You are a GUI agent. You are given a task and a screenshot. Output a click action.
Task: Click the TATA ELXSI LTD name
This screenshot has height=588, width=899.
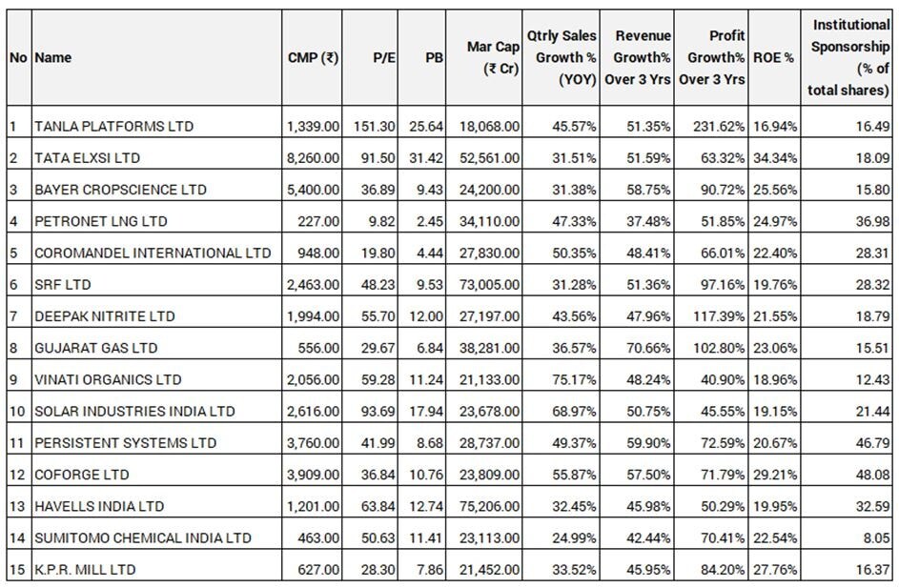pos(87,157)
